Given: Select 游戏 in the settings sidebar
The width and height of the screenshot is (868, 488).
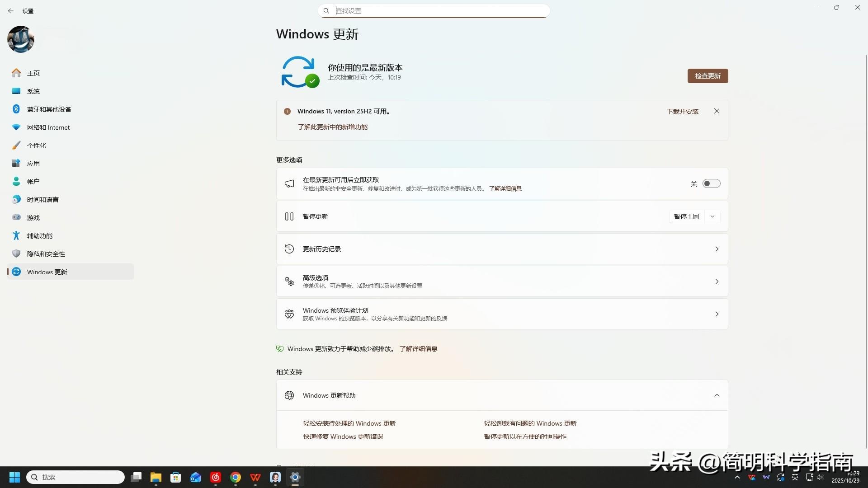Looking at the screenshot, I should (33, 217).
